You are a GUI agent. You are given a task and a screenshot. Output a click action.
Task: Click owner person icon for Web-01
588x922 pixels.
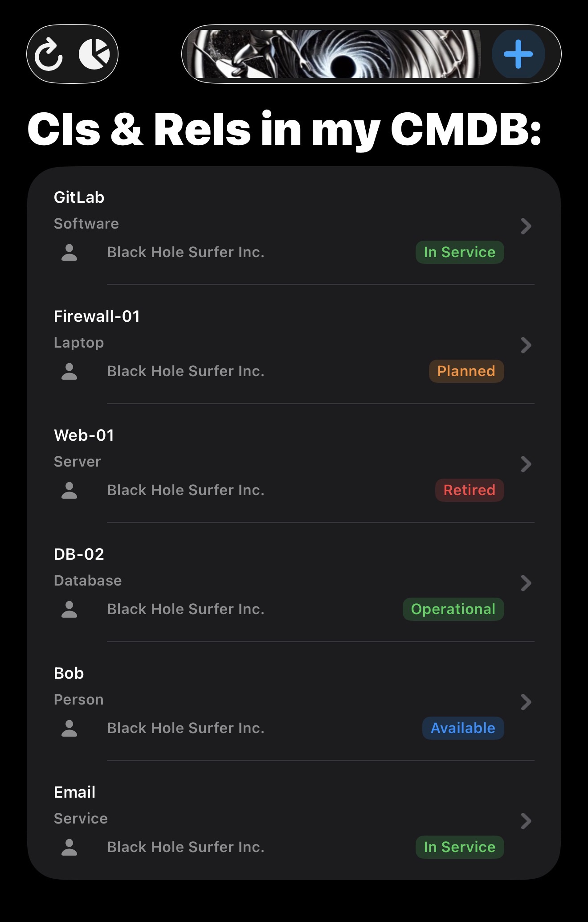69,491
